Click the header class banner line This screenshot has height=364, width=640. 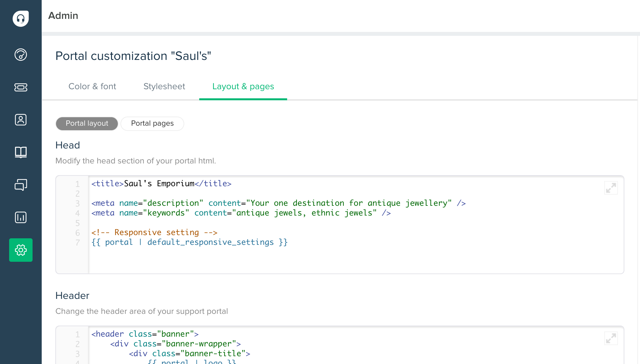click(145, 334)
